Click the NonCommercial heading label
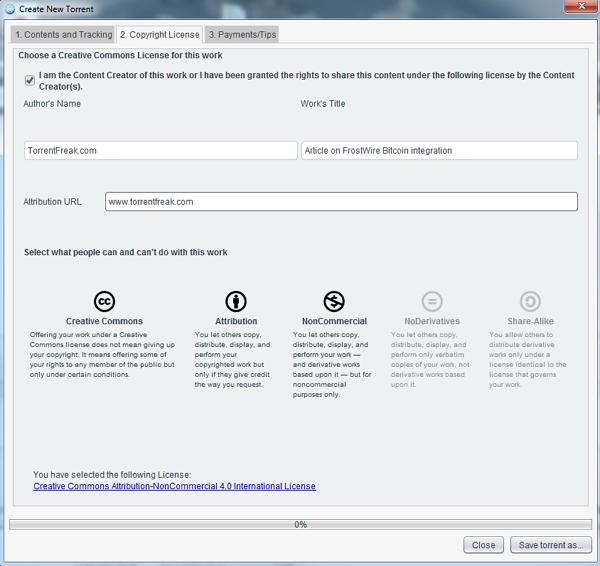The width and height of the screenshot is (600, 566). point(334,321)
